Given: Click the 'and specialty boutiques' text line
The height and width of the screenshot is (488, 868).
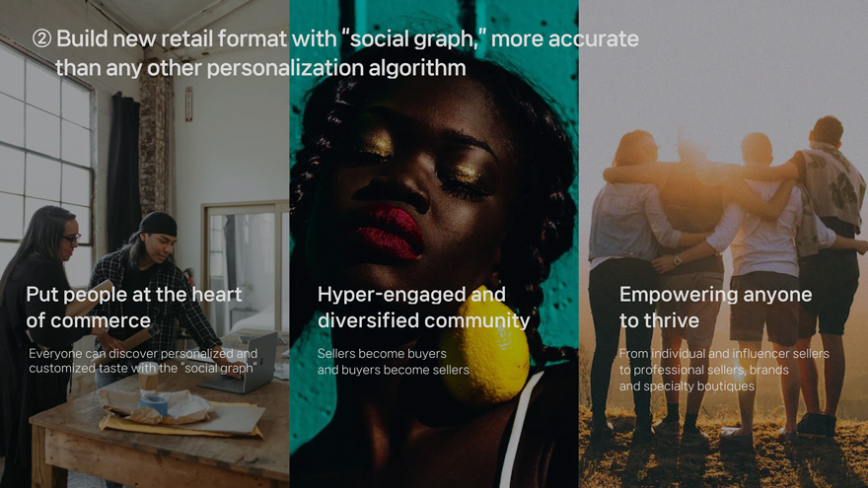Looking at the screenshot, I should tap(687, 386).
